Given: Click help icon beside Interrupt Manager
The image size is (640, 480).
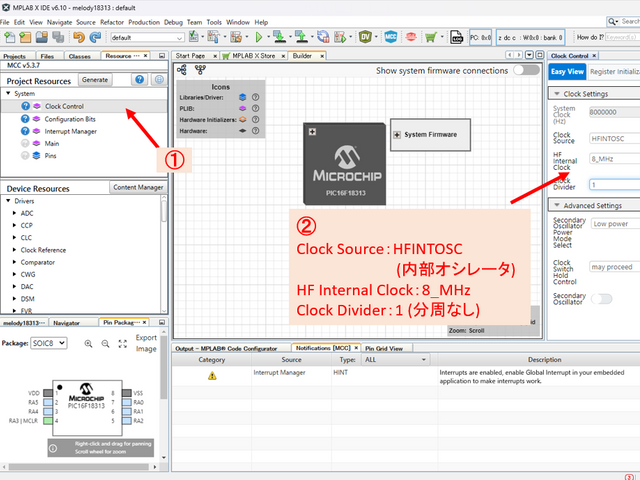Looking at the screenshot, I should (x=26, y=131).
